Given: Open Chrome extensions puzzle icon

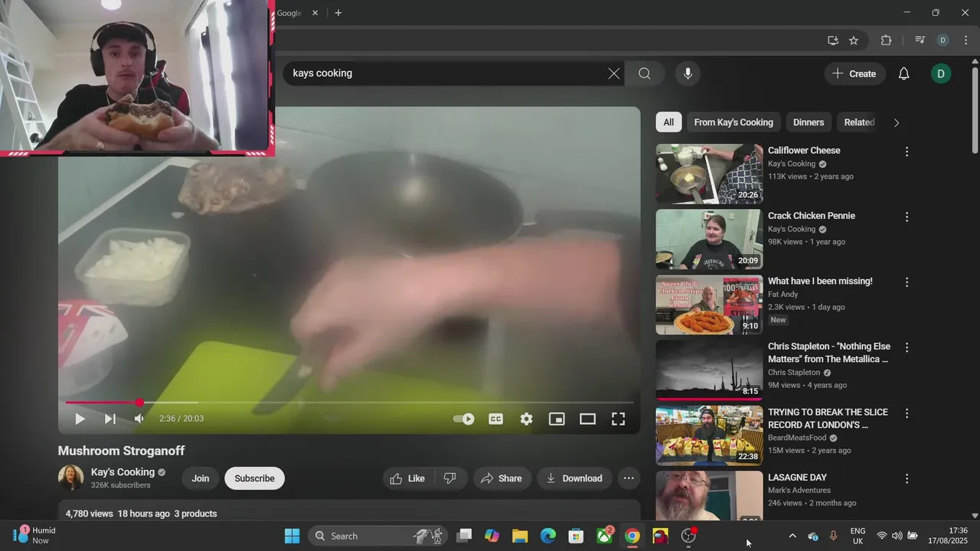Looking at the screenshot, I should tap(887, 41).
